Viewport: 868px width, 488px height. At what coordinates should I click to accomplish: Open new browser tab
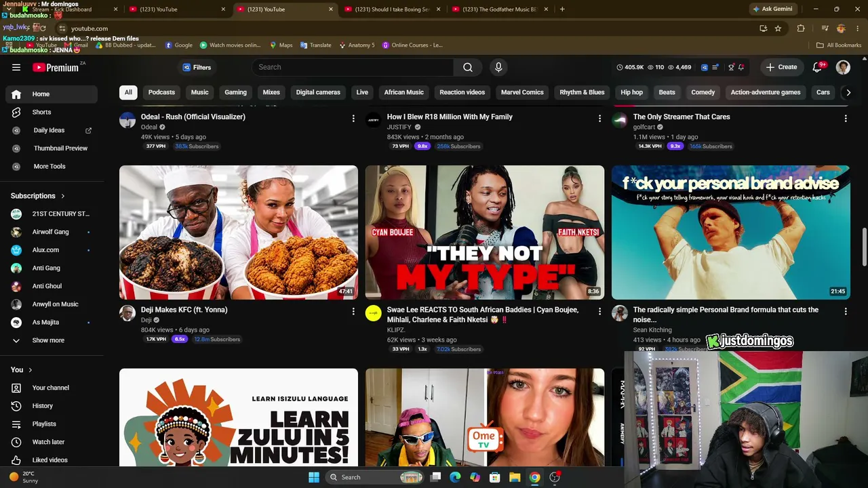pos(562,9)
